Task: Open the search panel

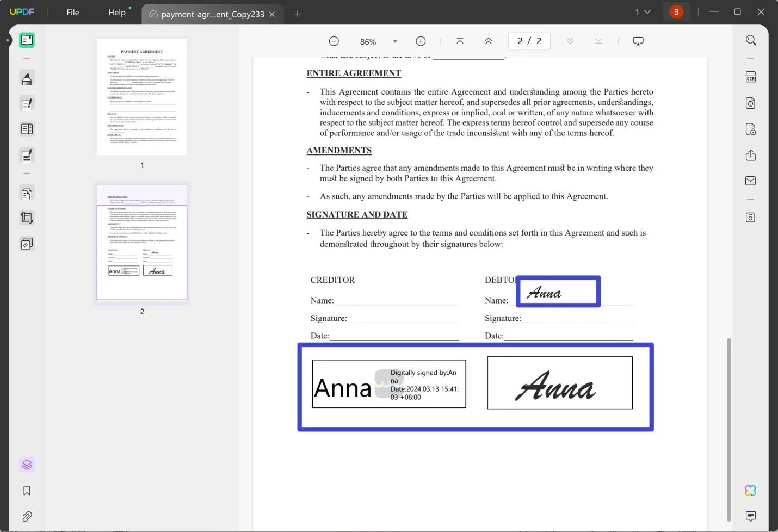Action: click(751, 40)
